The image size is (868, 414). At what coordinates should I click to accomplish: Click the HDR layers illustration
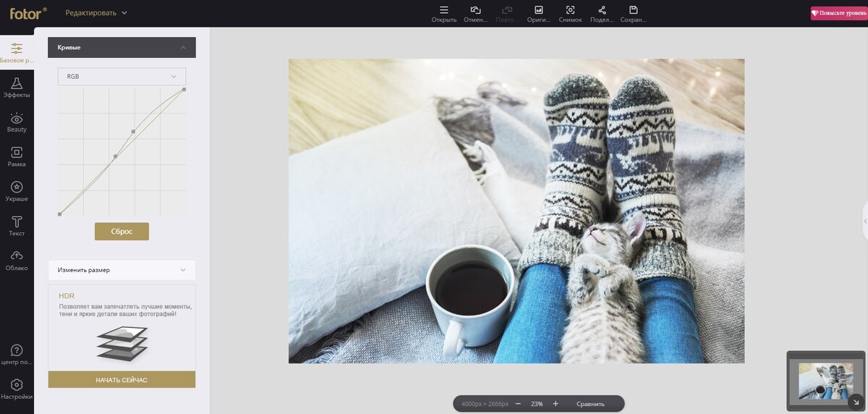(x=122, y=343)
